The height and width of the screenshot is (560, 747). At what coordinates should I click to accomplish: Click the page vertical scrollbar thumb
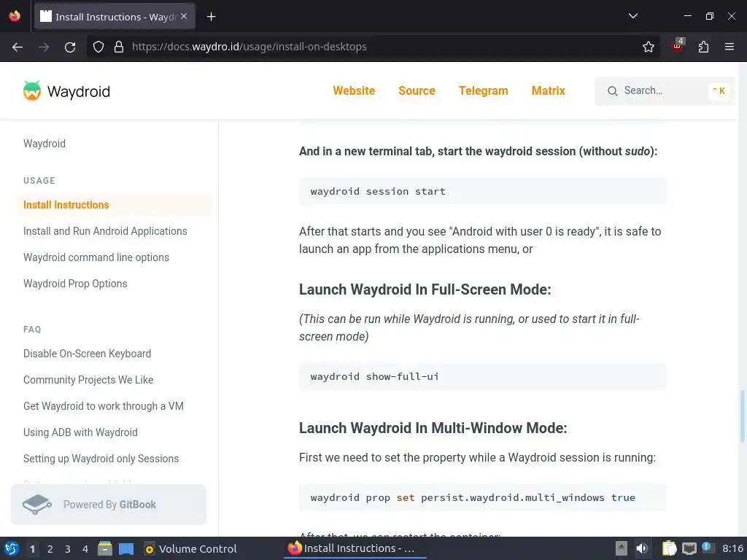742,416
